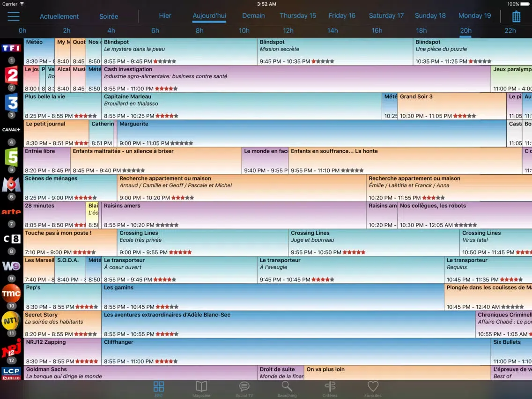
Task: Open 'Enfants maltraités - un silence à briser'
Action: [156, 161]
